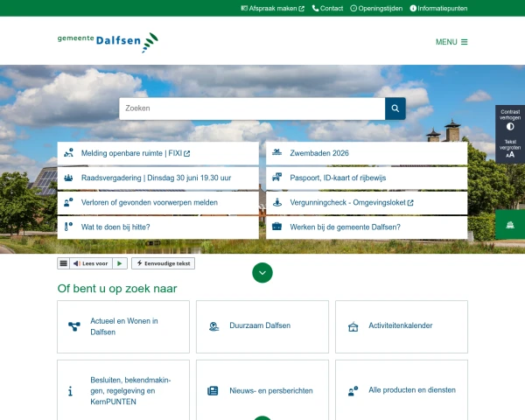Toggle high contrast mode (Contrast verhogen)
The width and height of the screenshot is (525, 420).
click(x=510, y=120)
